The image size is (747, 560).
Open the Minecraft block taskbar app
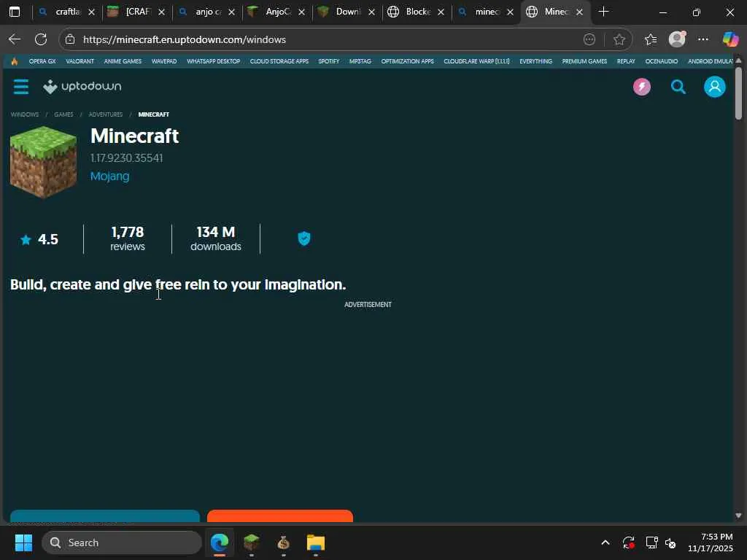[x=252, y=542]
